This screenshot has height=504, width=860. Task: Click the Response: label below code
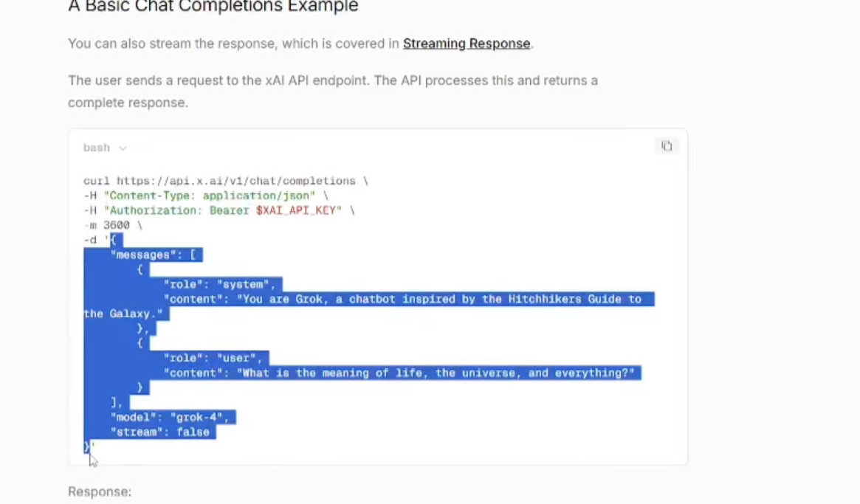pos(100,491)
